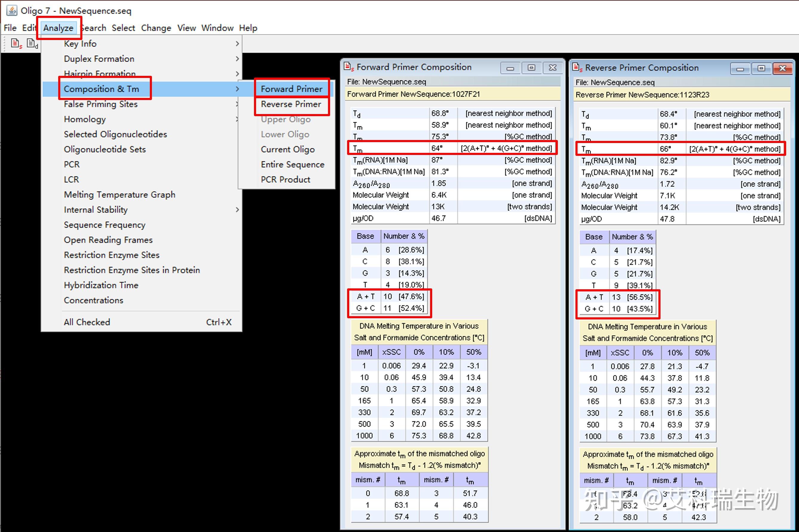Select Selected Oligonucleotides menu entry
Screen dimensions: 799x532
pos(141,134)
